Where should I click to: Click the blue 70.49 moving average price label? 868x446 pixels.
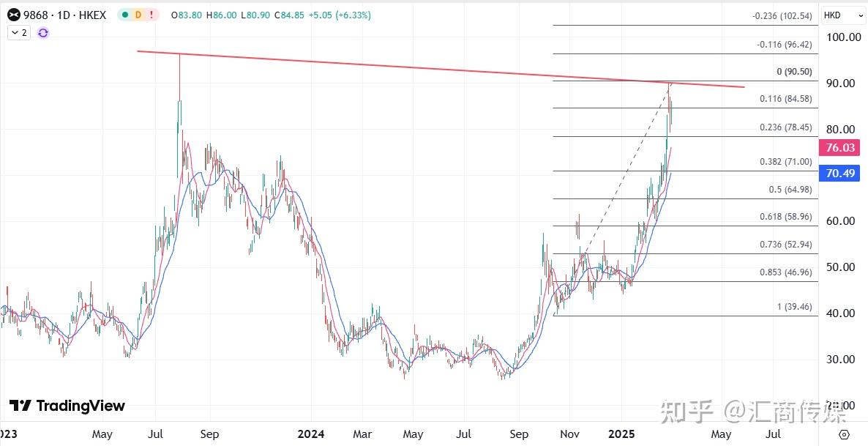(840, 174)
